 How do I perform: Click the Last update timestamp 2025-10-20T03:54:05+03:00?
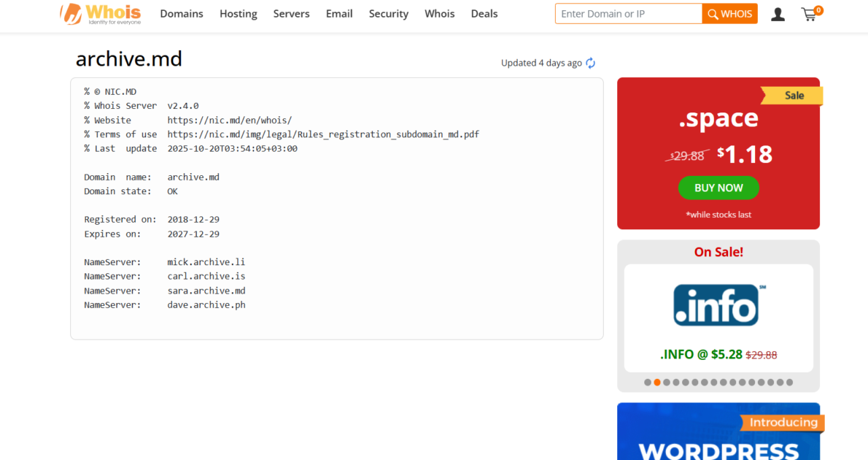point(233,148)
